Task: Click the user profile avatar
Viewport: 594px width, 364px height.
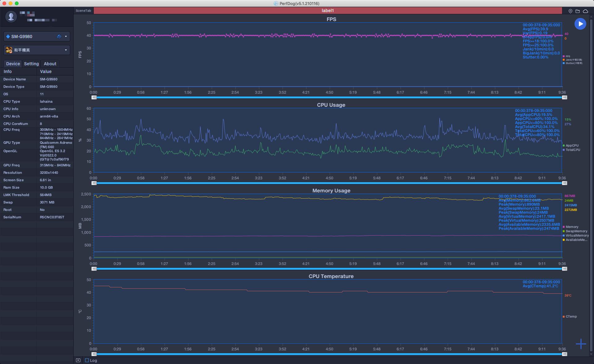Action: pyautogui.click(x=11, y=16)
